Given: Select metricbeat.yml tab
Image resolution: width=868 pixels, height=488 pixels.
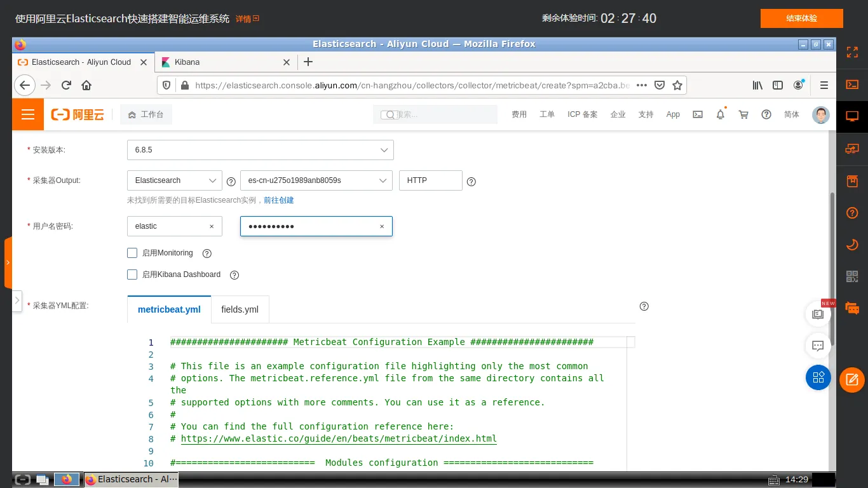Looking at the screenshot, I should pos(169,309).
